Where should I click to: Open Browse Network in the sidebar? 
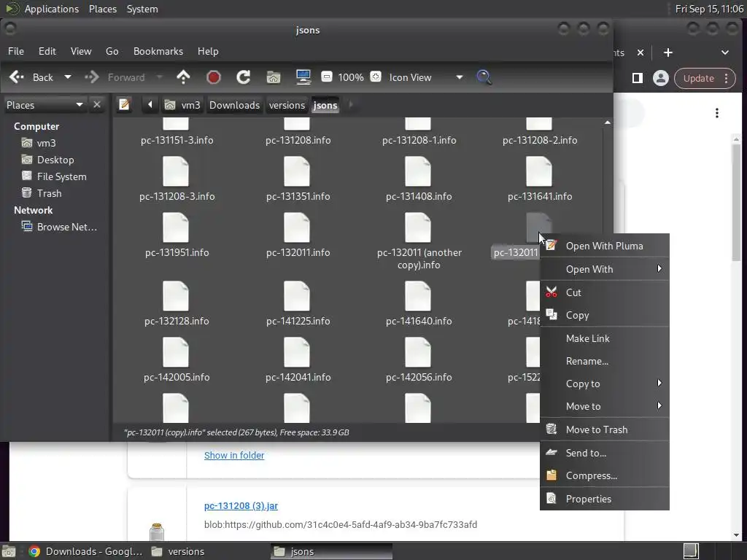point(66,227)
